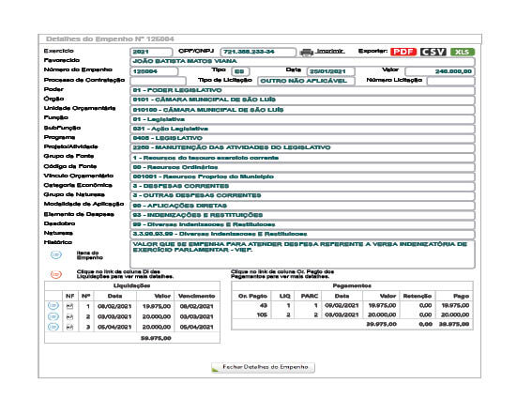Click the Exercício field showing 2021

click(x=151, y=52)
